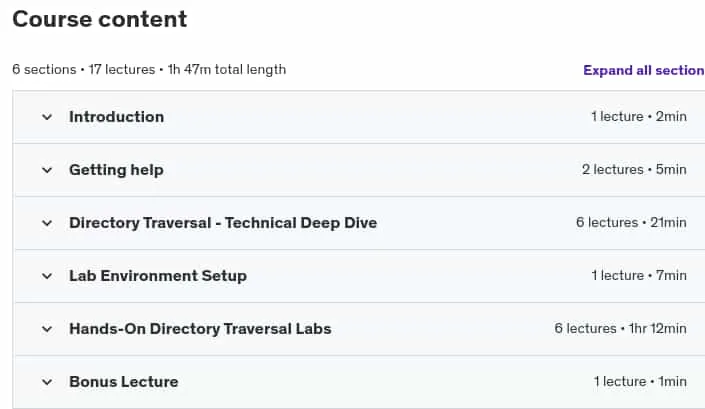705x409 pixels.
Task: Click the chevron beside Lab Environment Setup
Action: (47, 276)
